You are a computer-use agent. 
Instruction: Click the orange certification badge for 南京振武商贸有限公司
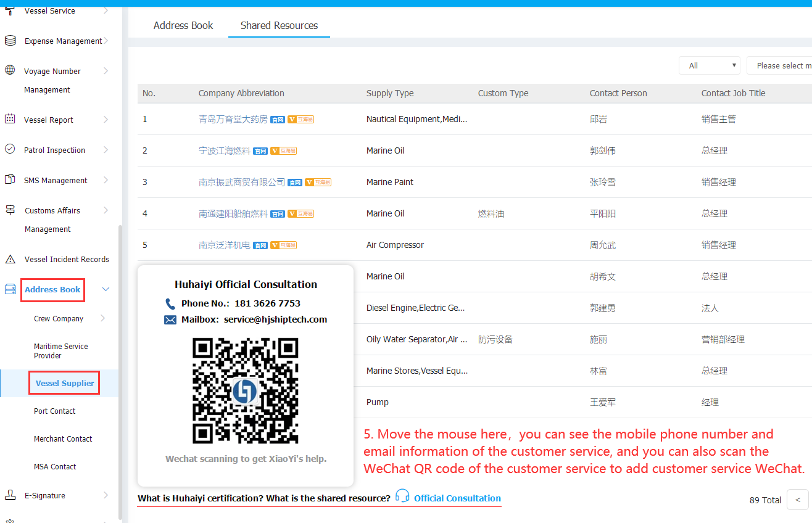(x=318, y=183)
